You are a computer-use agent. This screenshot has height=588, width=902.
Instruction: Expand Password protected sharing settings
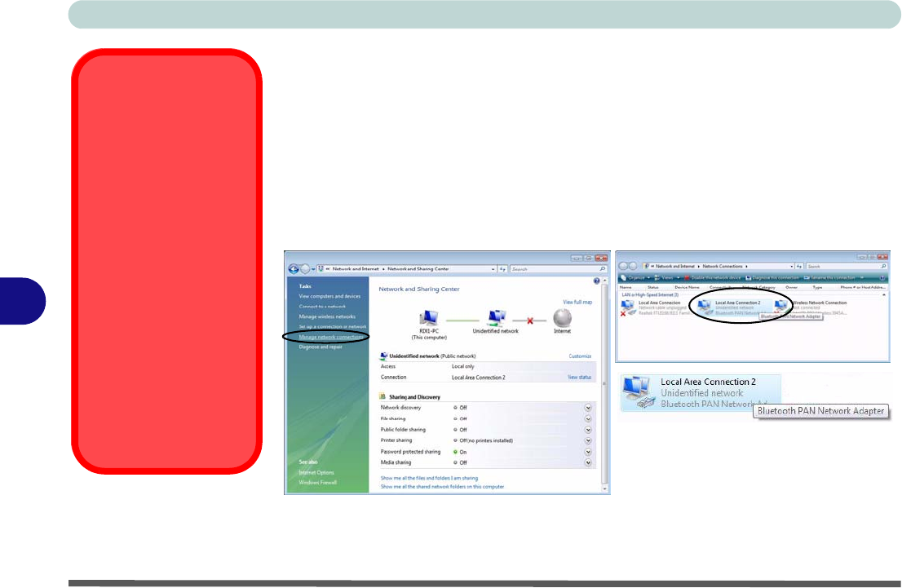[x=588, y=452]
